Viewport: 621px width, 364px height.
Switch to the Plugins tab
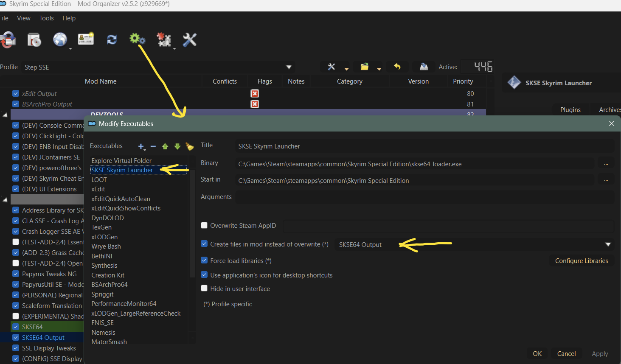570,110
